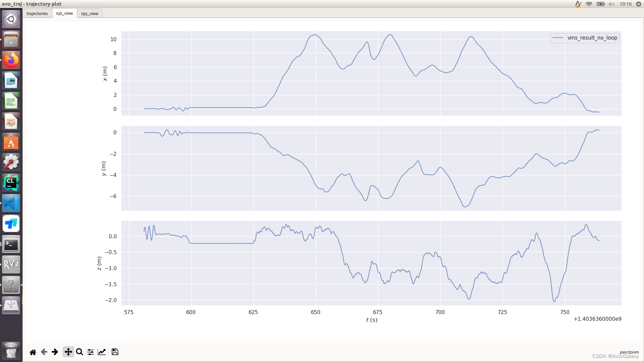The width and height of the screenshot is (644, 362).
Task: Open the Wi-Fi network menu
Action: (589, 4)
